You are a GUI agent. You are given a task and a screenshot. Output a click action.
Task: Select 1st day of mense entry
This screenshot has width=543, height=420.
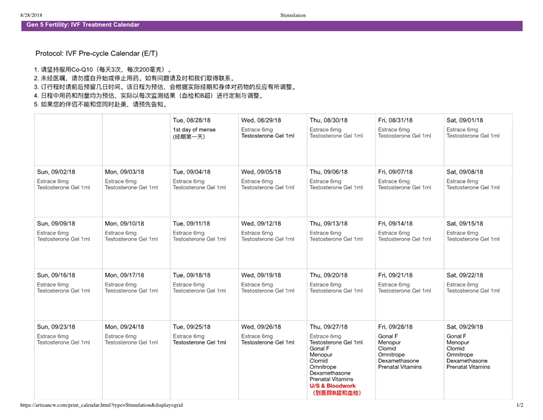pos(194,130)
